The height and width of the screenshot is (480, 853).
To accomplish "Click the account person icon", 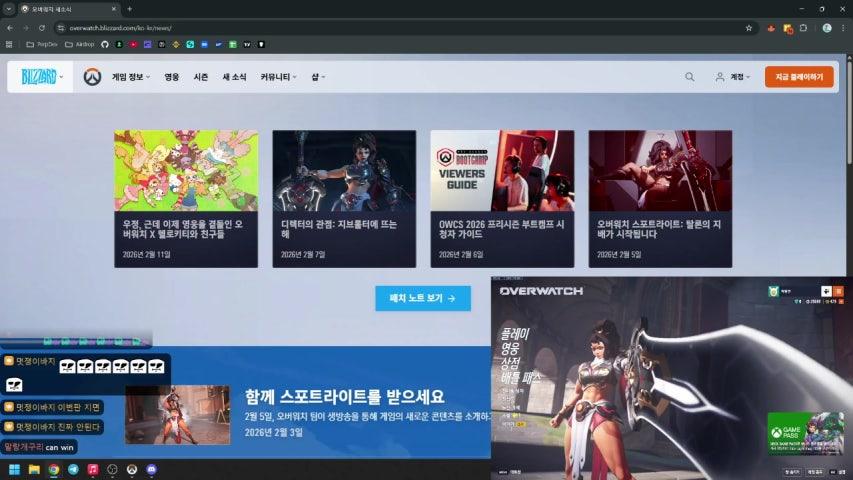I will pyautogui.click(x=720, y=77).
